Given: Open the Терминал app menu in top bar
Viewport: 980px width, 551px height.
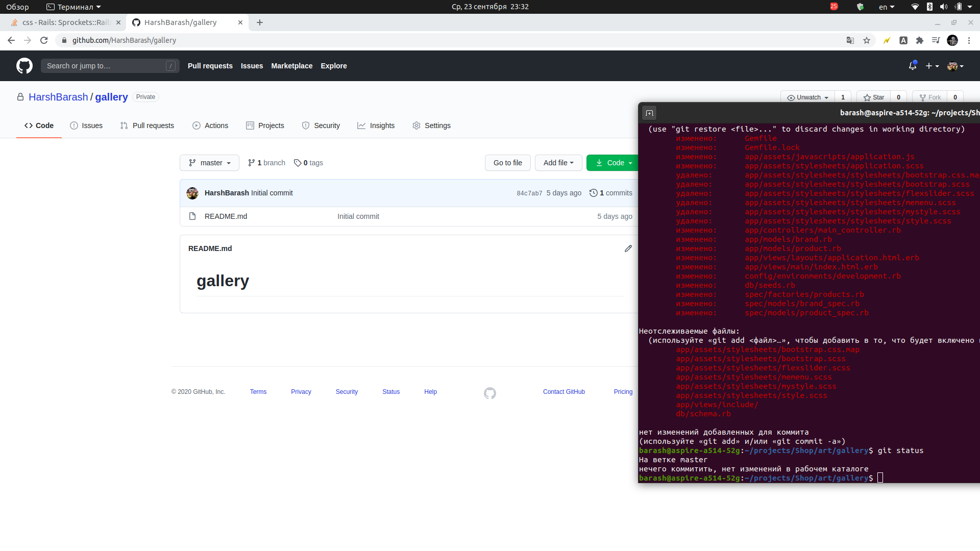Looking at the screenshot, I should (73, 7).
